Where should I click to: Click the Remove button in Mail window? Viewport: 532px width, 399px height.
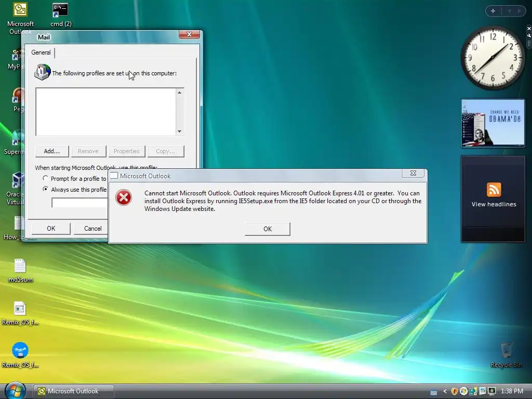[88, 151]
